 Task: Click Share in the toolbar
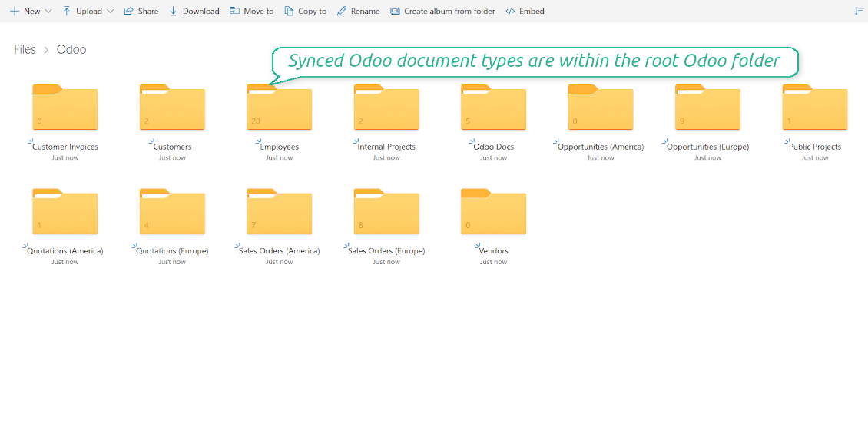141,11
